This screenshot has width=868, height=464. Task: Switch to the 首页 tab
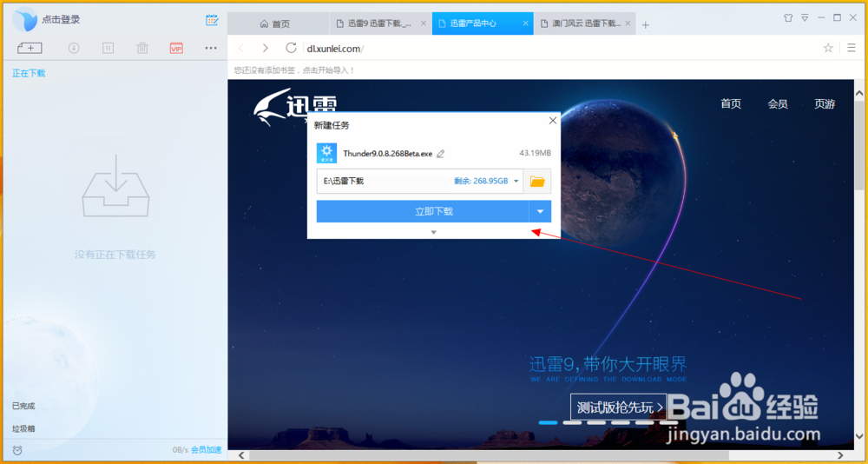tap(279, 23)
